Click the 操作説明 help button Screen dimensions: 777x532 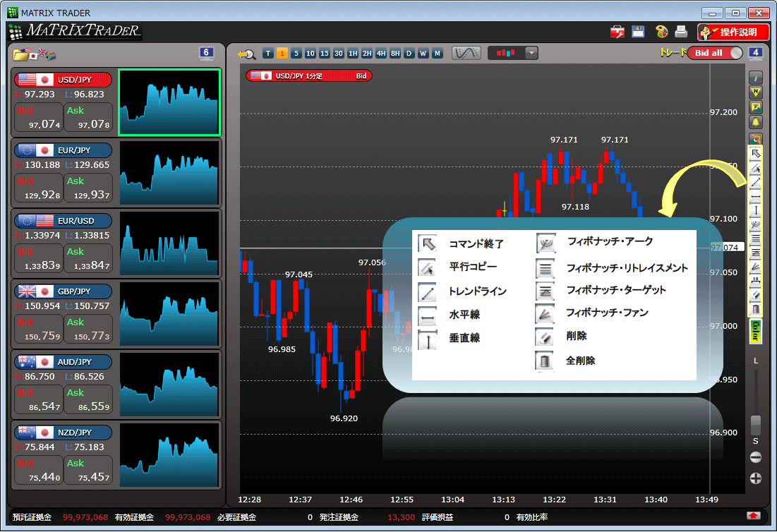733,32
